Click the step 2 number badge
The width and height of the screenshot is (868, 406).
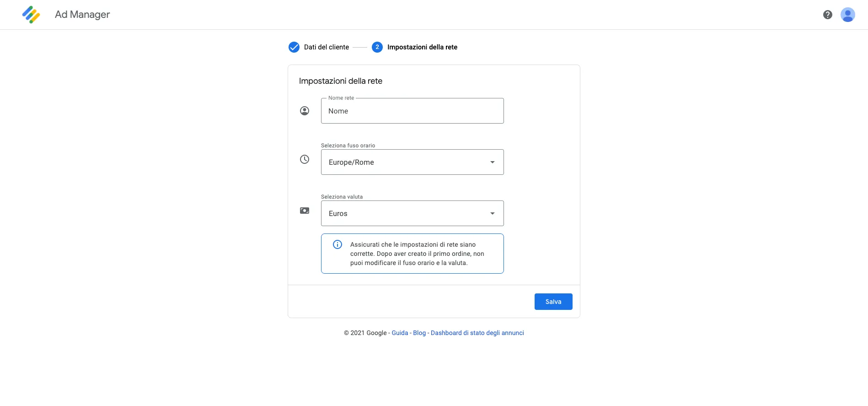377,47
